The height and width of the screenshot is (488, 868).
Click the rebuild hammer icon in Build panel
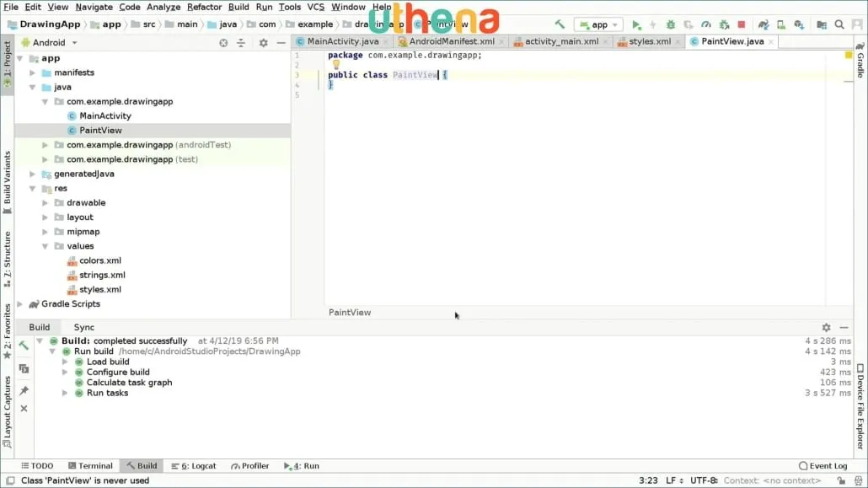click(x=24, y=346)
